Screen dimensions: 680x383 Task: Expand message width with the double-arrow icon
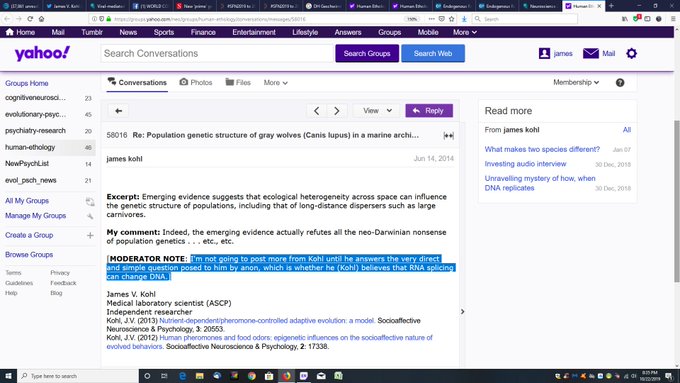point(448,136)
